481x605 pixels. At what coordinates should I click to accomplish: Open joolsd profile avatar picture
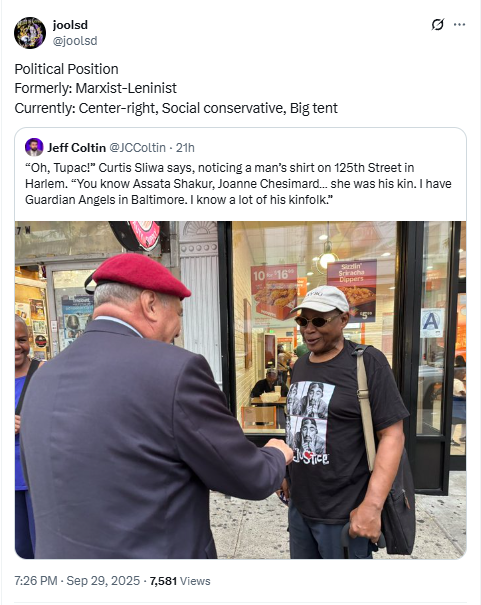(30, 33)
